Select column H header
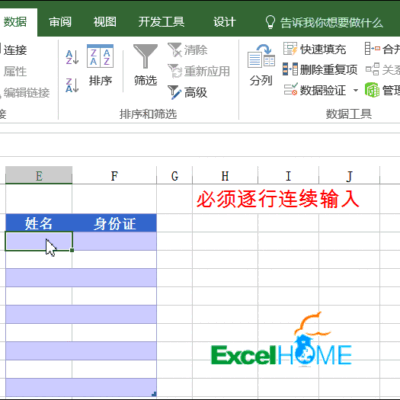This screenshot has height=400, width=400. pos(225,175)
